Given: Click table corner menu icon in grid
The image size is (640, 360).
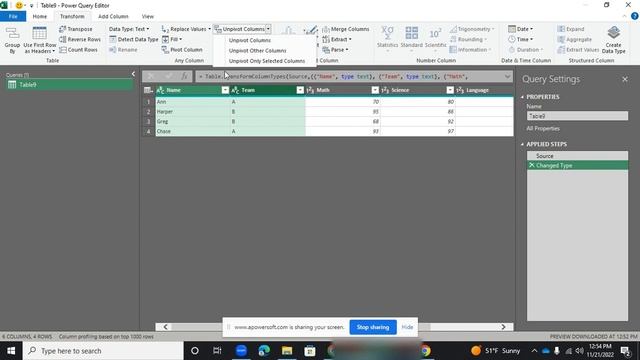Looking at the screenshot, I should (x=149, y=90).
